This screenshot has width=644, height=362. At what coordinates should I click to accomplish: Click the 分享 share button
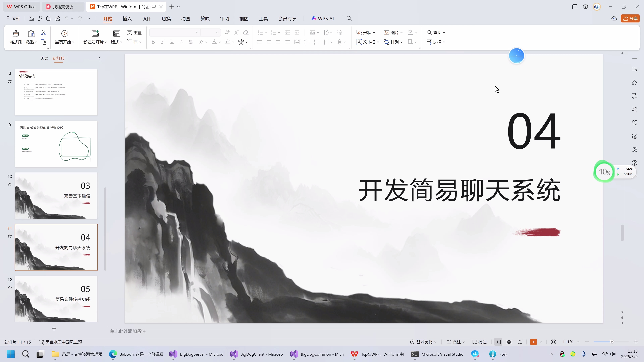click(x=630, y=18)
